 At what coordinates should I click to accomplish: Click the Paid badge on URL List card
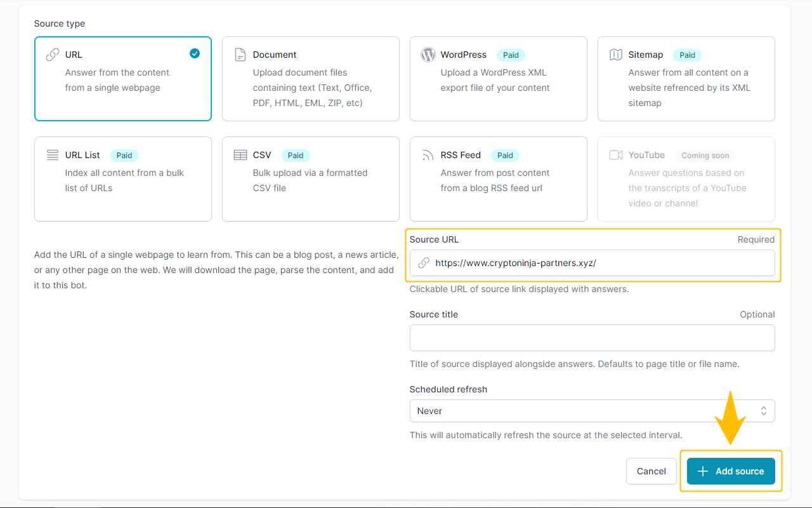pyautogui.click(x=124, y=156)
